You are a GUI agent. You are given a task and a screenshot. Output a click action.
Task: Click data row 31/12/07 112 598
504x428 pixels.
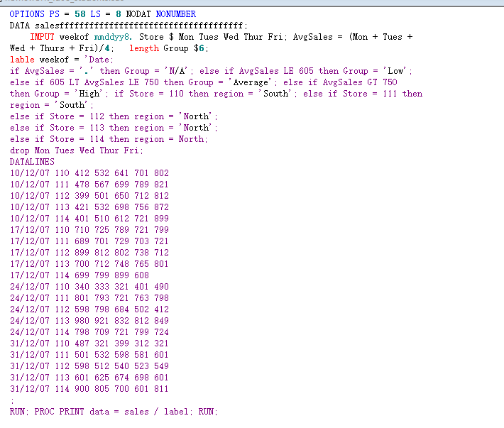(x=89, y=366)
